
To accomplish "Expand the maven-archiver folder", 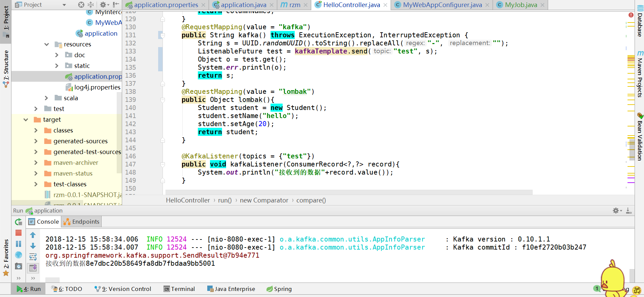I will click(36, 163).
